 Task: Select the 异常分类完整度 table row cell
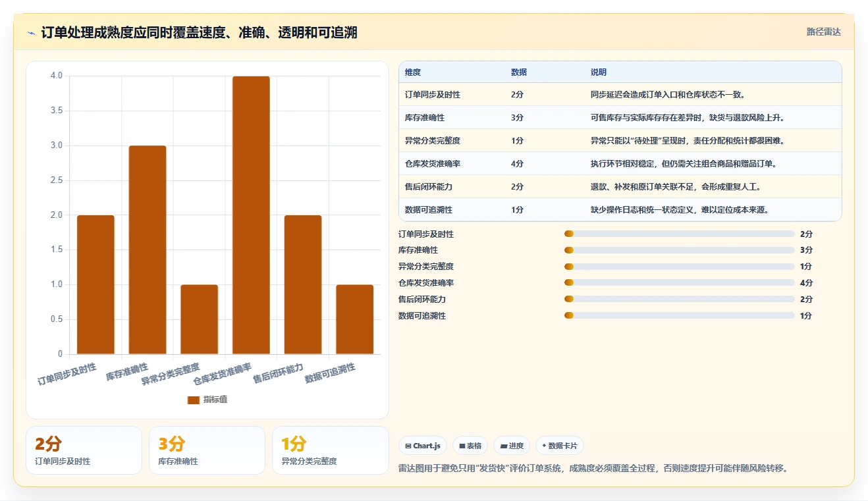(x=433, y=141)
